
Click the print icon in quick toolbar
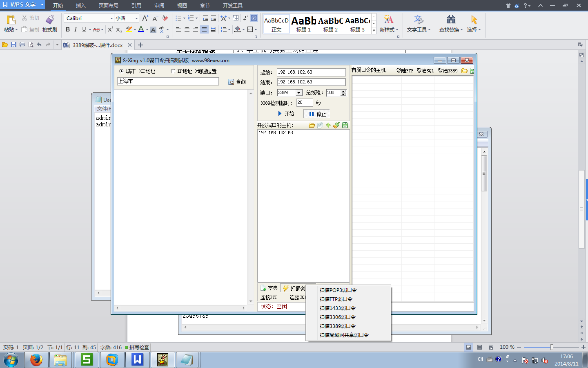point(22,45)
